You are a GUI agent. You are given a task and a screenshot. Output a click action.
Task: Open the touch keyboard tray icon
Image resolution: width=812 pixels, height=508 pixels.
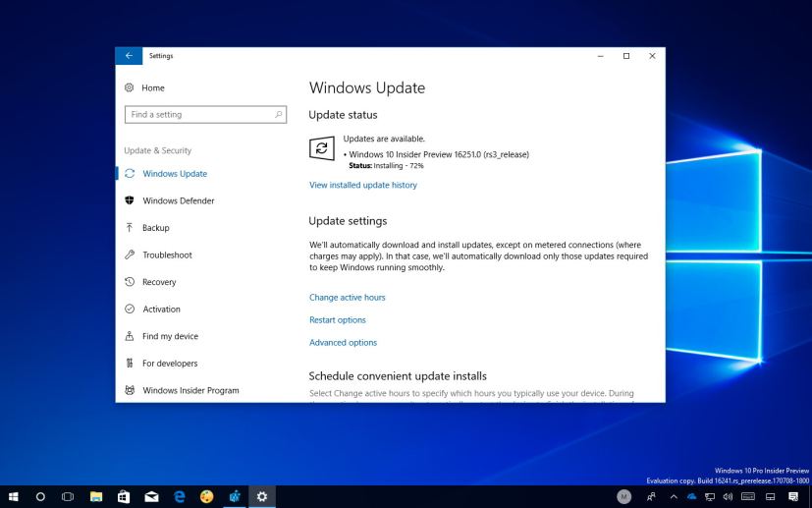pos(748,496)
